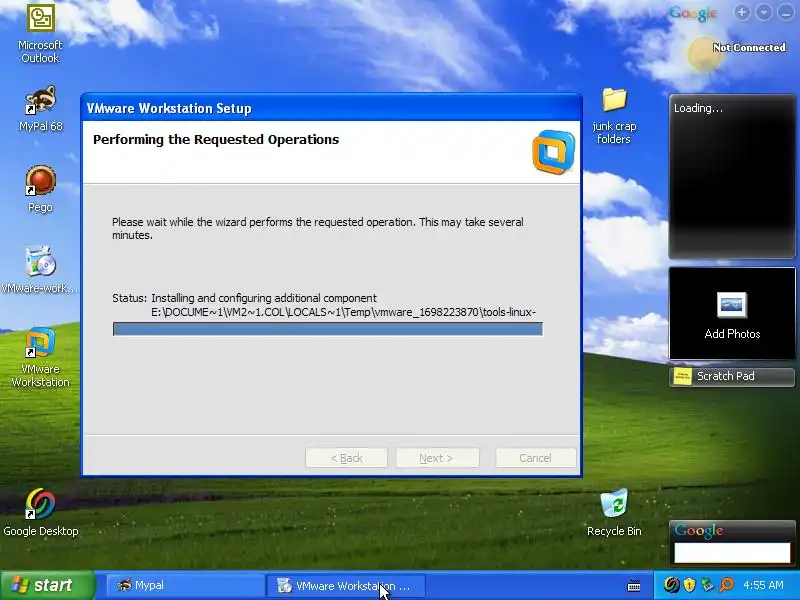Select the Pego desktop shortcut

coord(40,189)
